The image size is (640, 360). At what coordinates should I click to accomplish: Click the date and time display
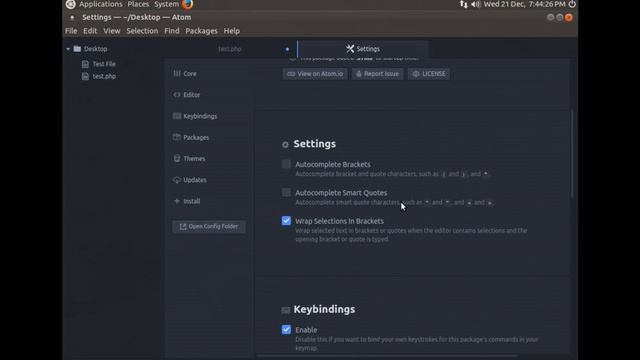524,4
